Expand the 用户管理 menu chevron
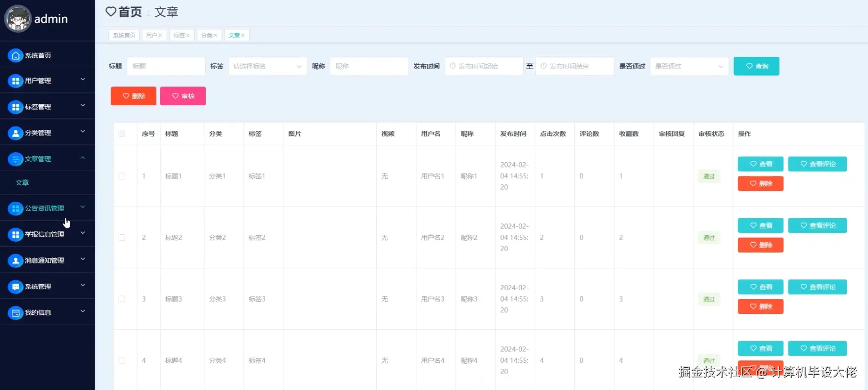This screenshot has height=390, width=868. pyautogui.click(x=83, y=79)
